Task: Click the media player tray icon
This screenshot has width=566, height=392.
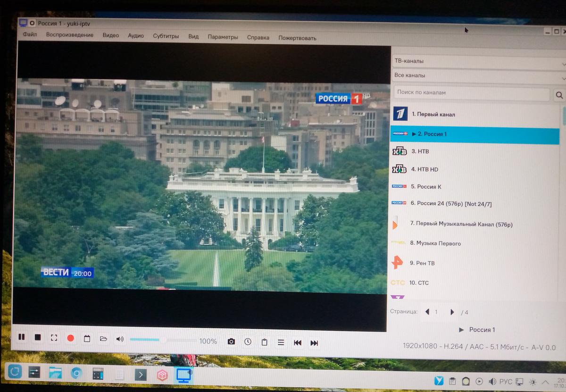Action: coord(479,382)
